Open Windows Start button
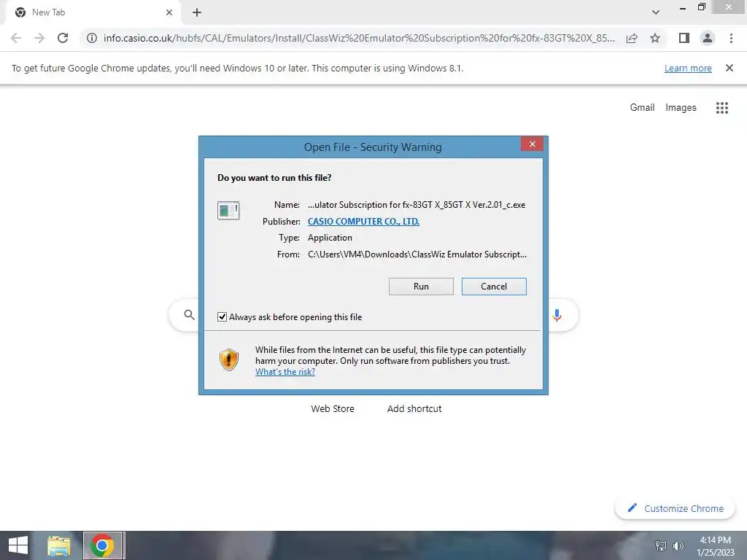Viewport: 747px width, 560px height. tap(18, 545)
